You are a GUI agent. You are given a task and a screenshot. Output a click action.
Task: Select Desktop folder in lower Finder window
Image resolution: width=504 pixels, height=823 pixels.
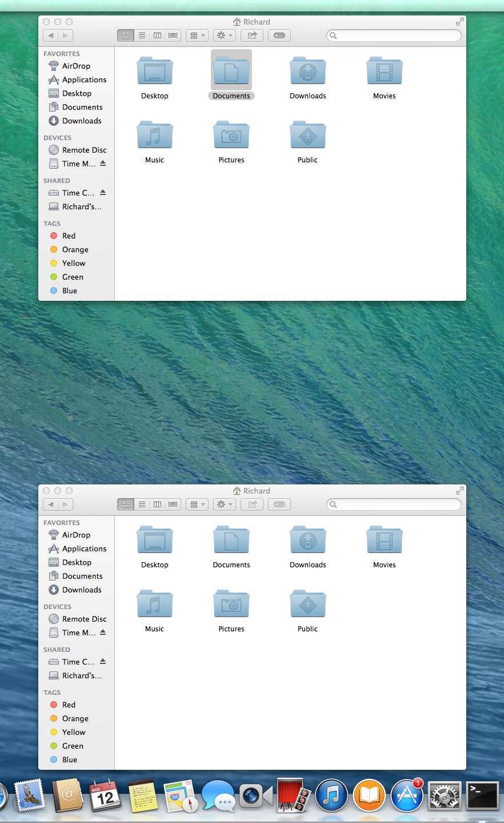[x=154, y=540]
